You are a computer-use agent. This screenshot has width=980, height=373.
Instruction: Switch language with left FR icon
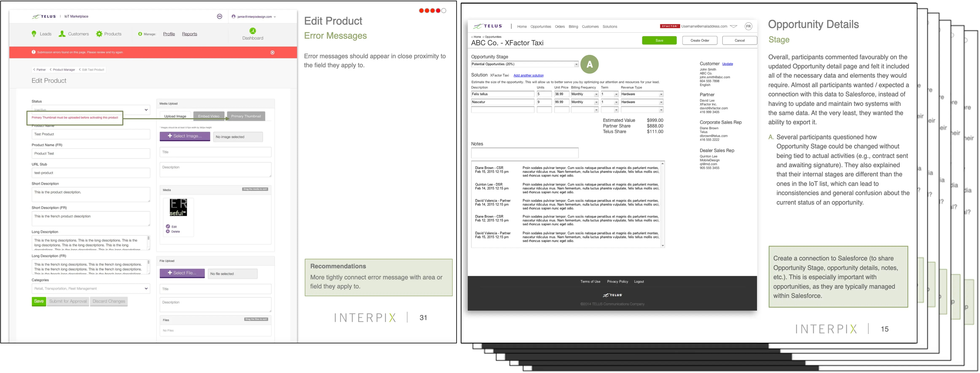point(220,16)
